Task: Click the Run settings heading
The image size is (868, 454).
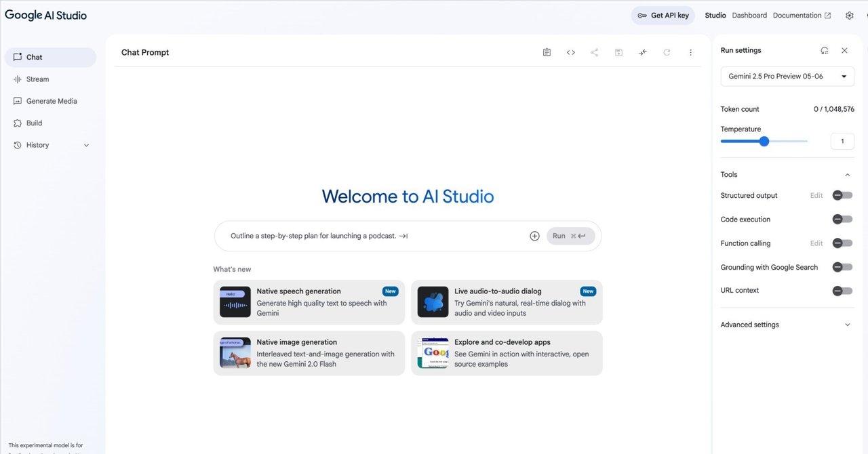Action: click(741, 50)
